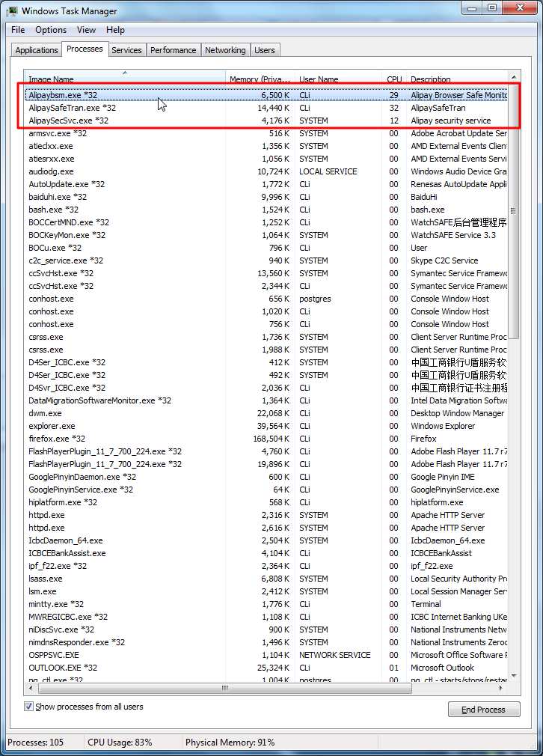Select the OSPPSVC.EXE process
543x756 pixels.
(x=266, y=655)
